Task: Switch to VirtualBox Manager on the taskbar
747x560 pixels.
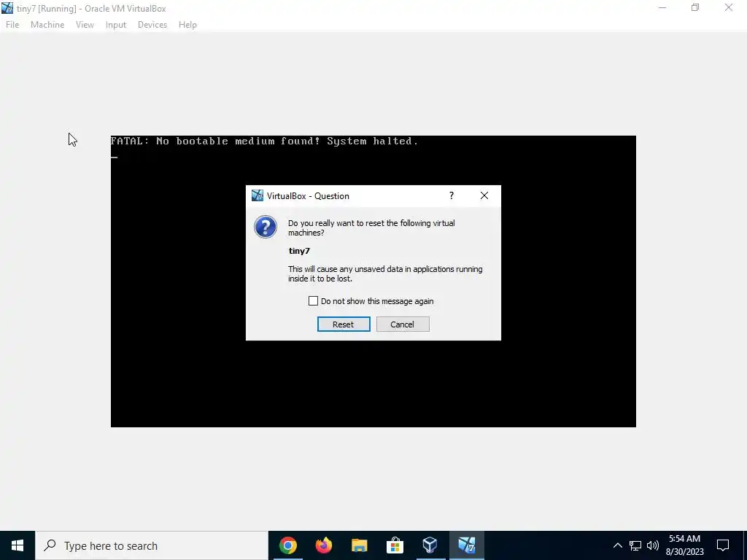Action: pos(430,545)
